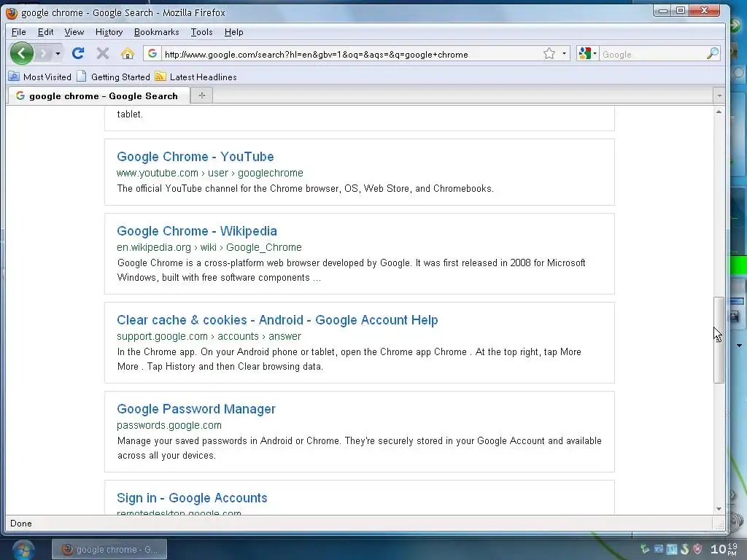Click the window resize grip in status bar
The width and height of the screenshot is (747, 560).
[x=720, y=524]
